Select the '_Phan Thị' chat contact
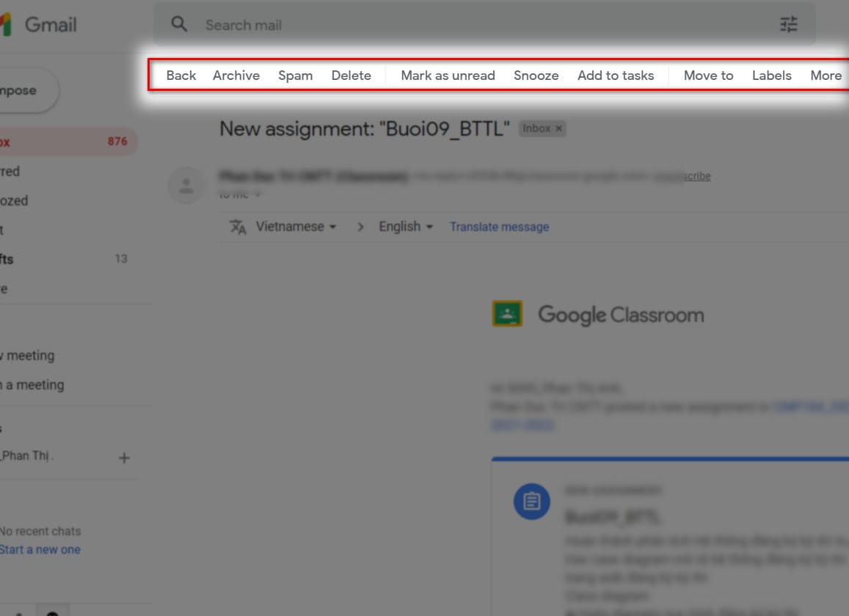This screenshot has height=616, width=849. pos(26,456)
